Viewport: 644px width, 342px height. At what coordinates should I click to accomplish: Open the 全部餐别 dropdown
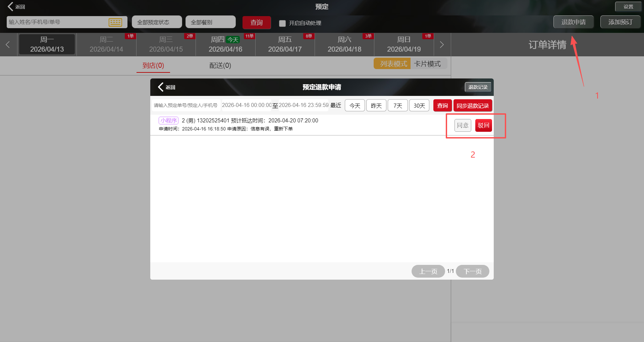211,22
